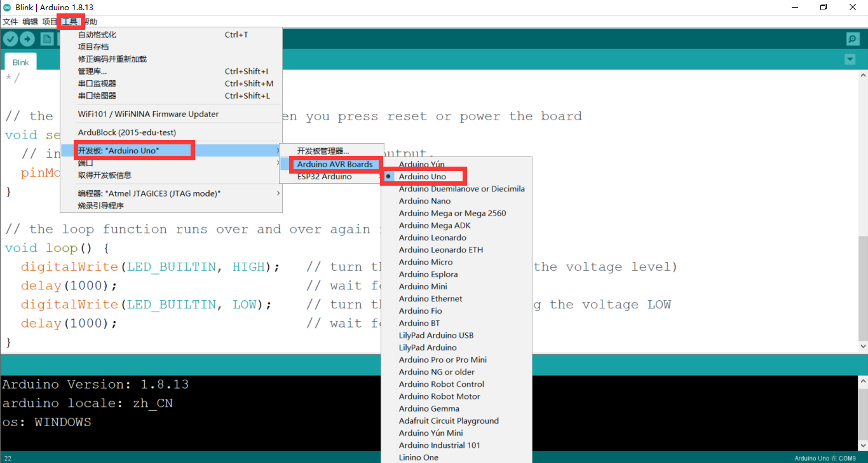
Task: Click 'Arduino Version: 1.8.13' console line
Action: pos(95,384)
